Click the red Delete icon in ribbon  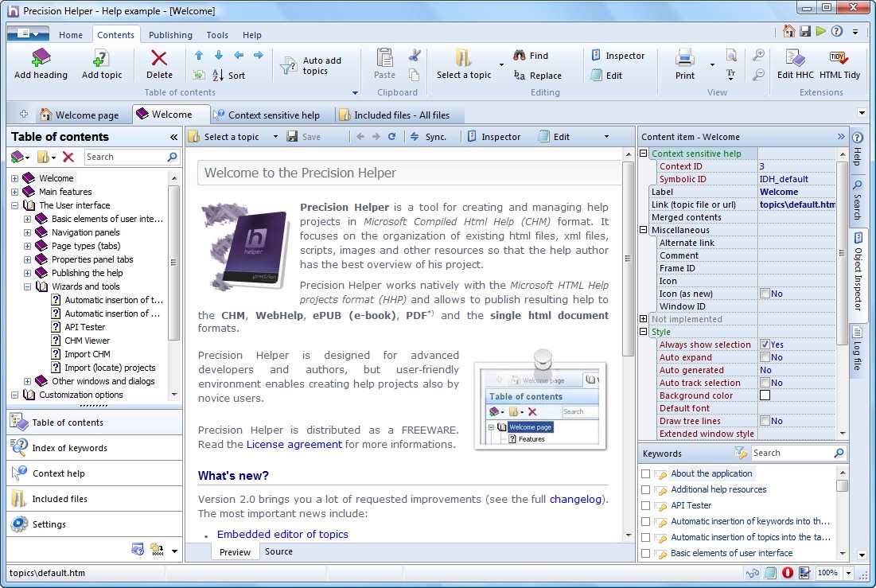tap(159, 58)
